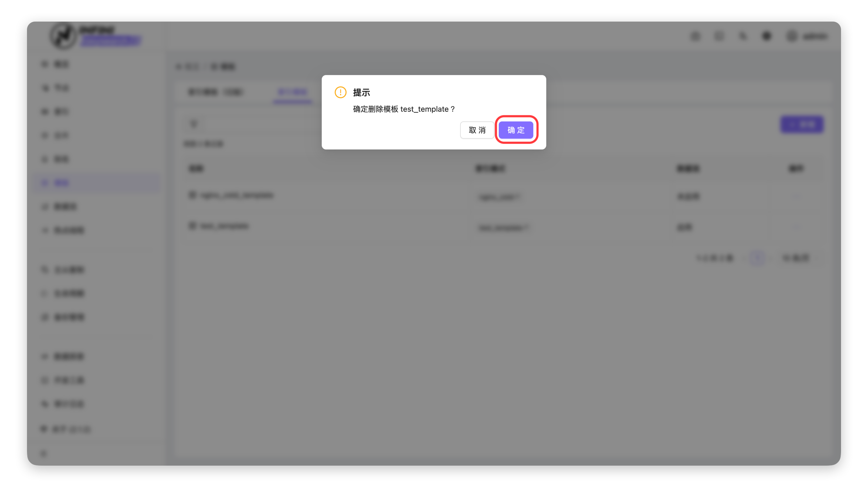Viewport: 868px width, 498px height.
Task: Click the icon of the highlighted purple sidebar item
Action: coord(45,183)
